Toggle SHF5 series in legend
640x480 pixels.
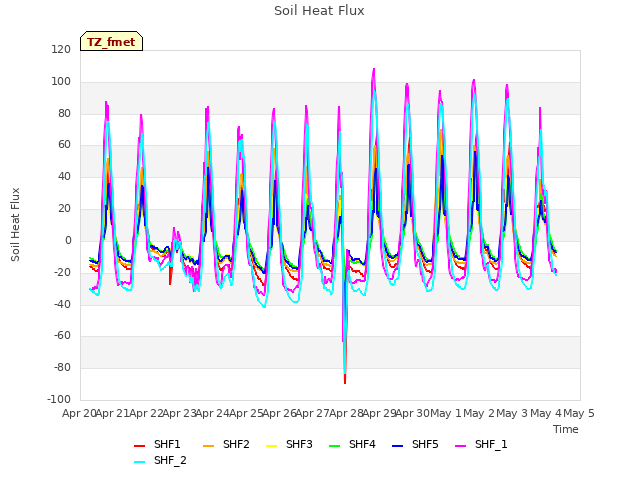pos(415,444)
